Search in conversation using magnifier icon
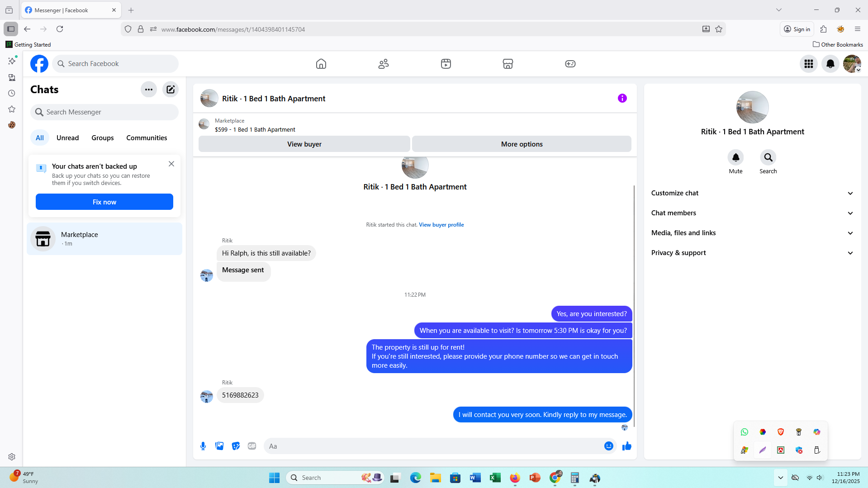This screenshot has width=868, height=488. (768, 157)
